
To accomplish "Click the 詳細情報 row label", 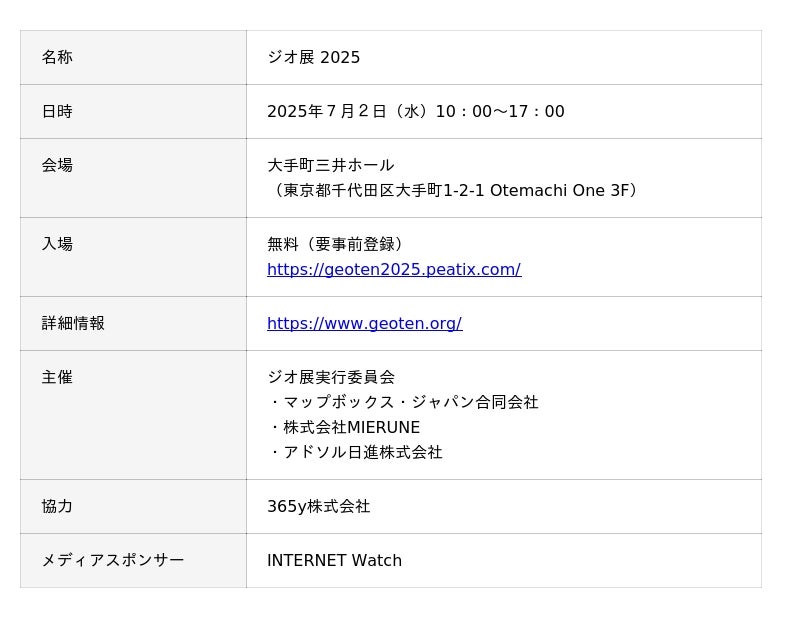I will point(73,324).
